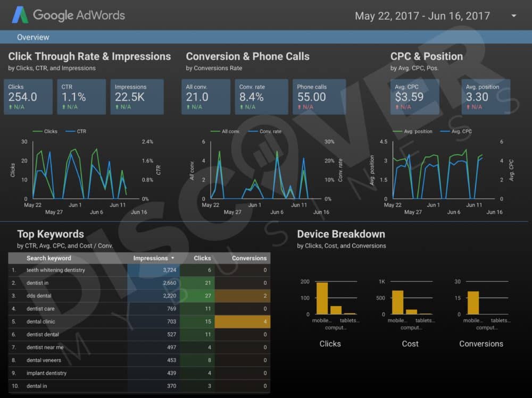
Task: Click the 3,724 impressions cell
Action: tap(154, 270)
